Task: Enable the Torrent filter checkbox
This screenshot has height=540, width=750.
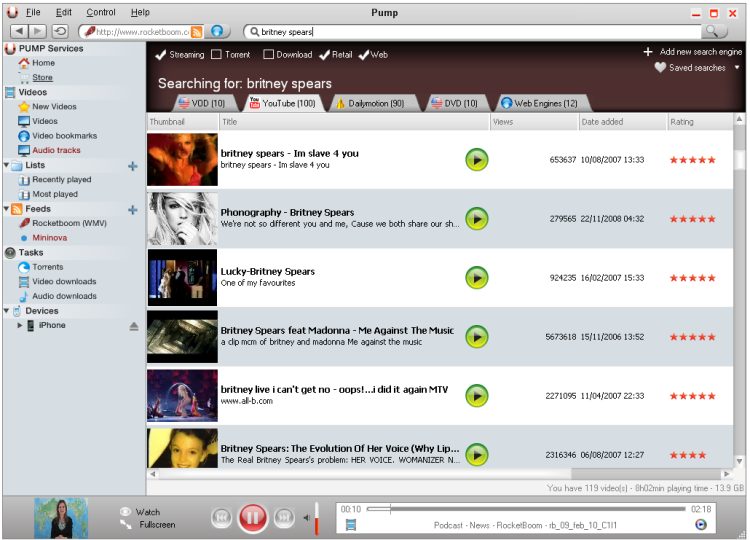Action: (x=216, y=55)
